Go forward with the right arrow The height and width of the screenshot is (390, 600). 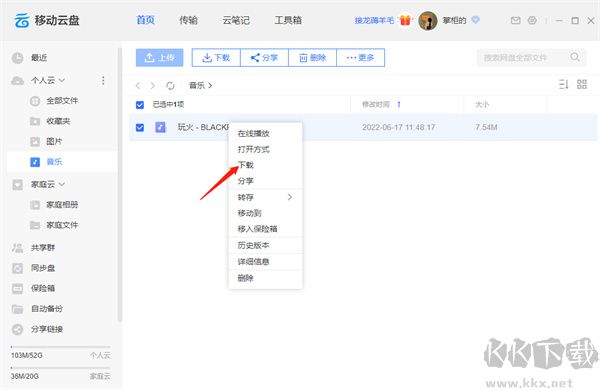(x=153, y=85)
